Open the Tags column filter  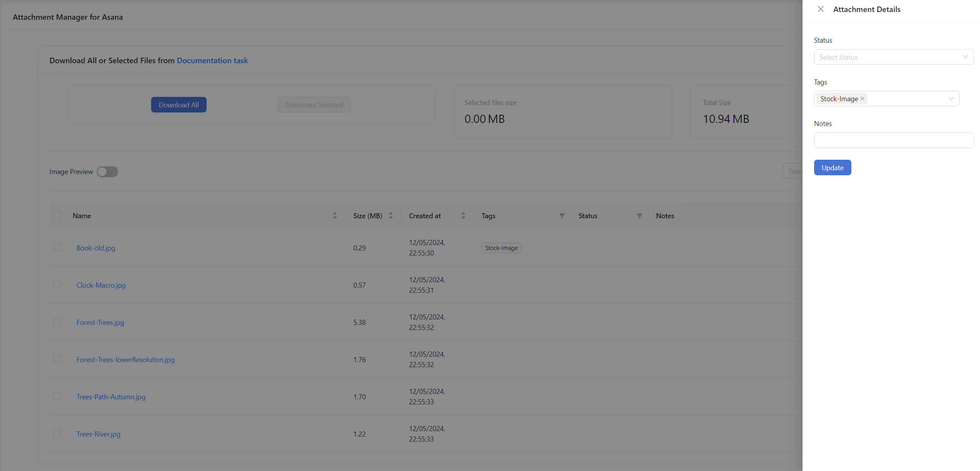(x=562, y=216)
